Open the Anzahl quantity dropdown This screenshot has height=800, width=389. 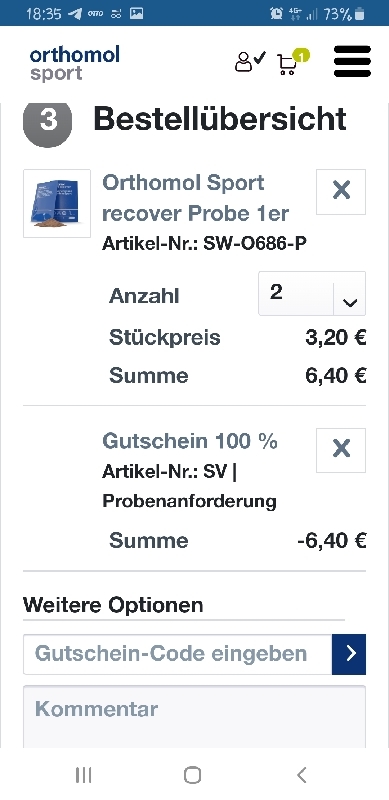312,293
